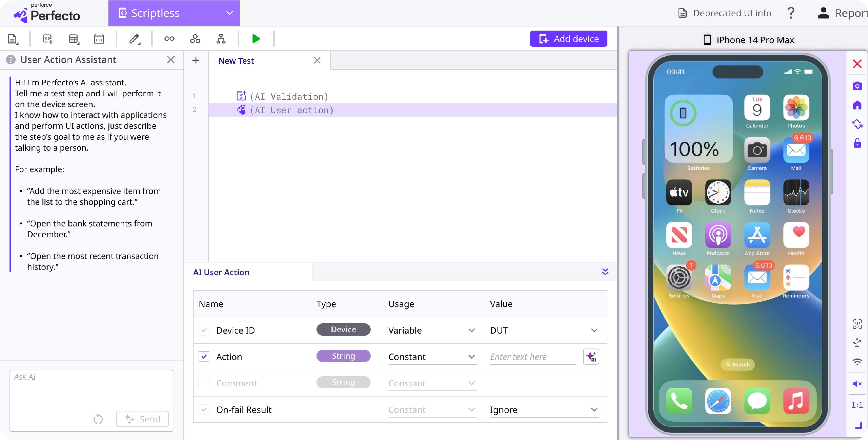
Task: Open the data table toolbar icon
Action: [x=73, y=39]
